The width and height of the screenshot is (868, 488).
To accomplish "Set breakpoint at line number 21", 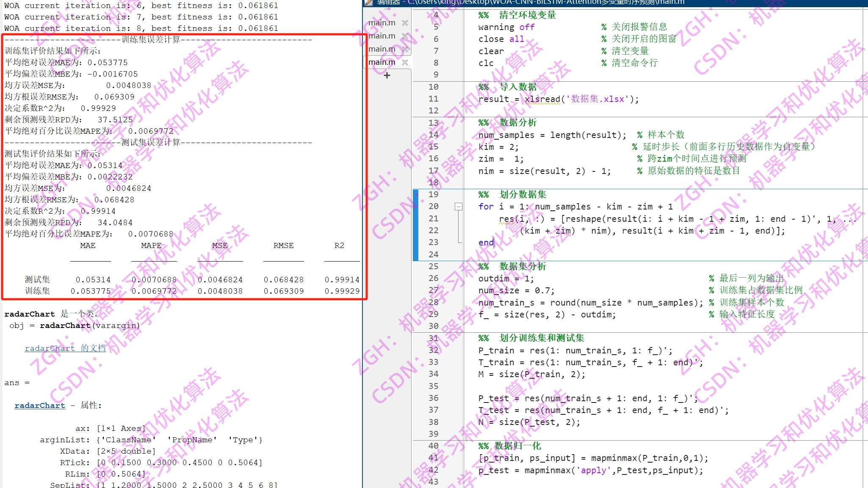I will [433, 218].
